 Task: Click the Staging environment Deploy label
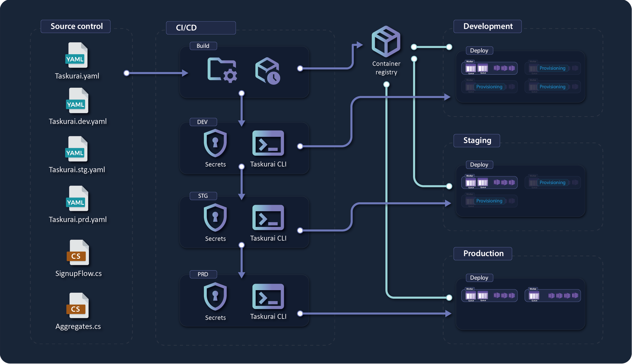point(479,165)
